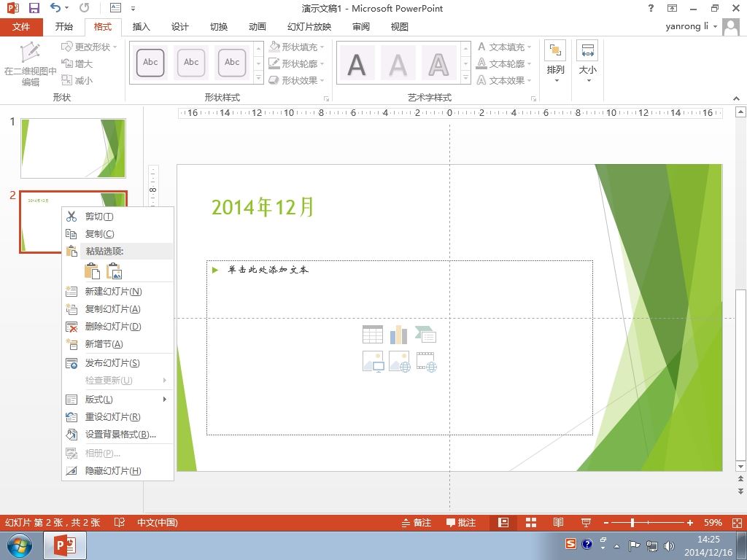Select Delete Slide from context menu
This screenshot has height=560, width=747.
pyautogui.click(x=117, y=327)
